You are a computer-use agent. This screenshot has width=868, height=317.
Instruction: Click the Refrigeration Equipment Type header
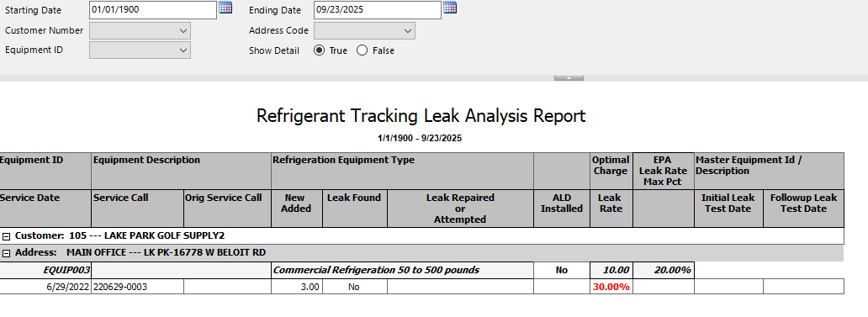pos(402,171)
